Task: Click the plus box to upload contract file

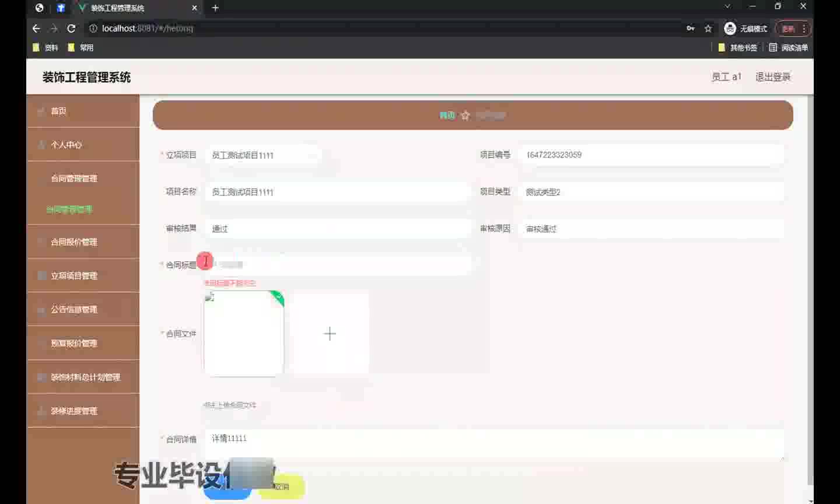Action: click(330, 334)
